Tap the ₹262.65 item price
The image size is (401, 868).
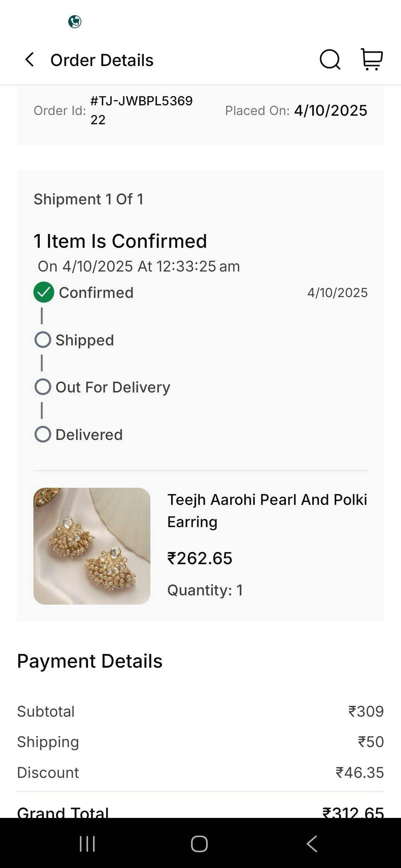pyautogui.click(x=200, y=558)
